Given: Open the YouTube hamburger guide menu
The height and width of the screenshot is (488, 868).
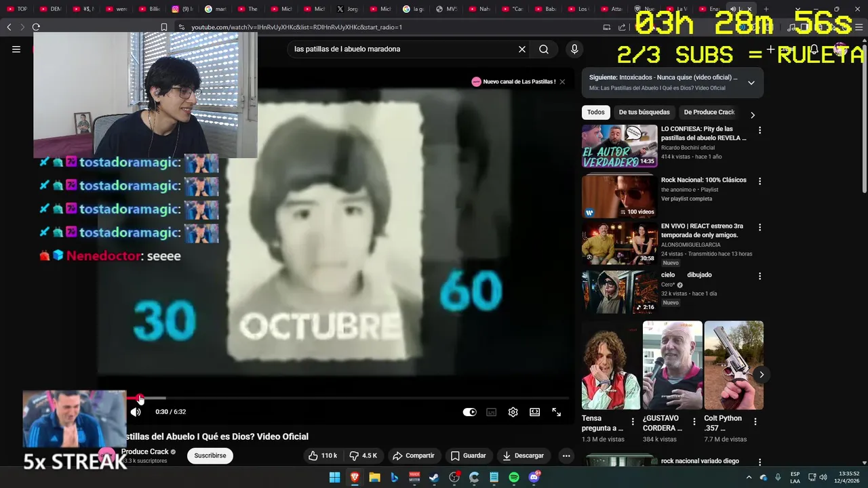Looking at the screenshot, I should 16,49.
